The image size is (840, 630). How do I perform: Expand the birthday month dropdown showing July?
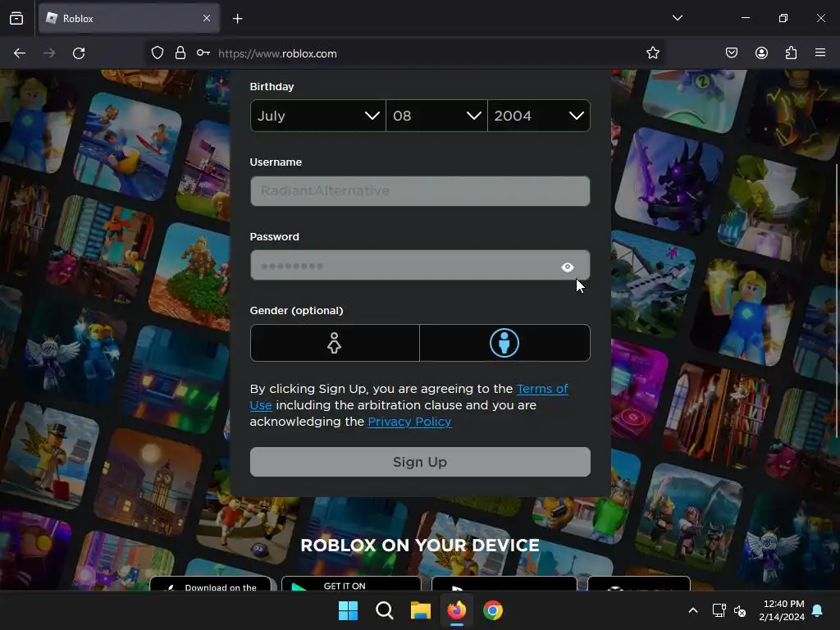coord(318,116)
